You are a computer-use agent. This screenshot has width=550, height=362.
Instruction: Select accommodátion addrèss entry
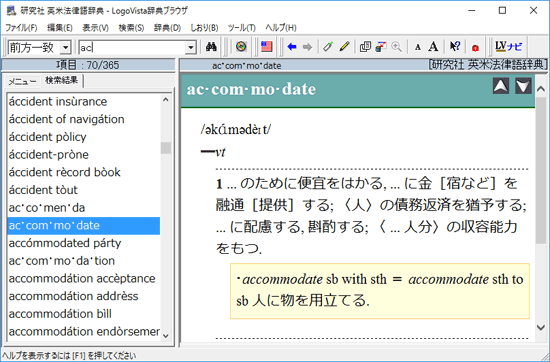[83, 296]
